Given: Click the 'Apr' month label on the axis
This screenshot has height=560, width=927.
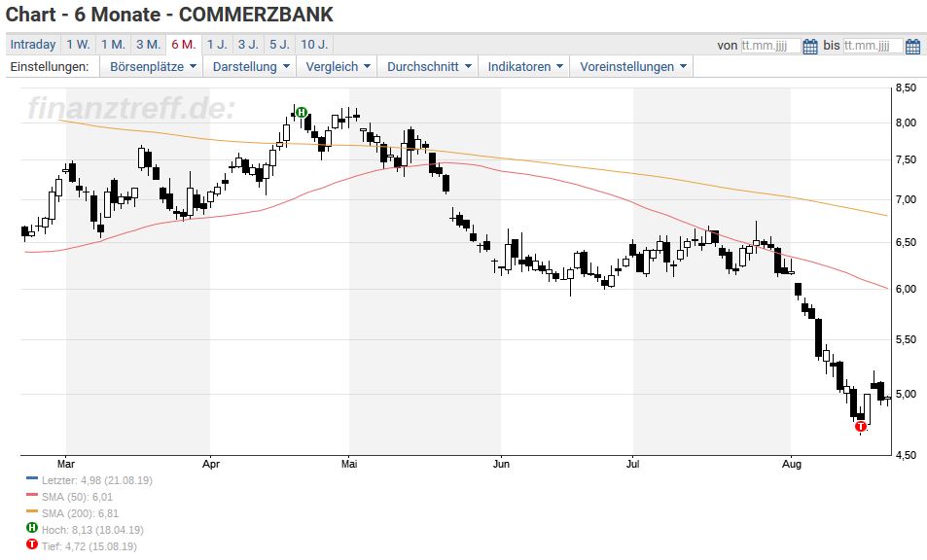Looking at the screenshot, I should [x=210, y=465].
